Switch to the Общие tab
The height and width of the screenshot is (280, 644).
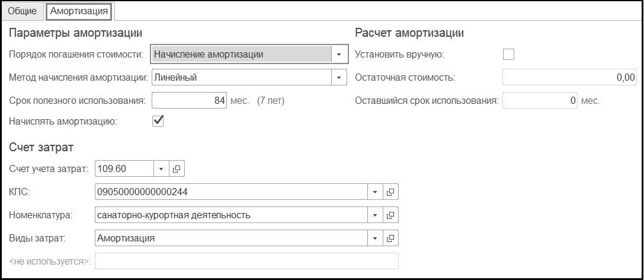[x=22, y=11]
